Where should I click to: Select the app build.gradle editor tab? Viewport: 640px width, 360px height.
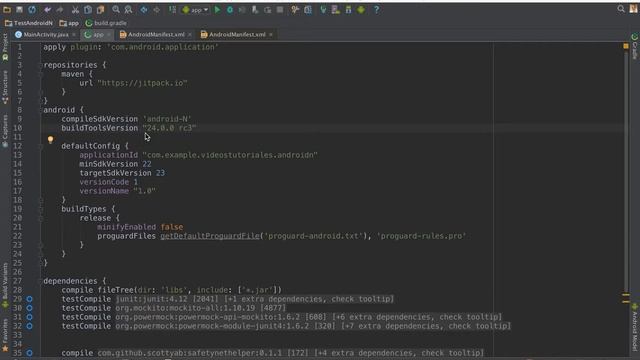(x=98, y=35)
